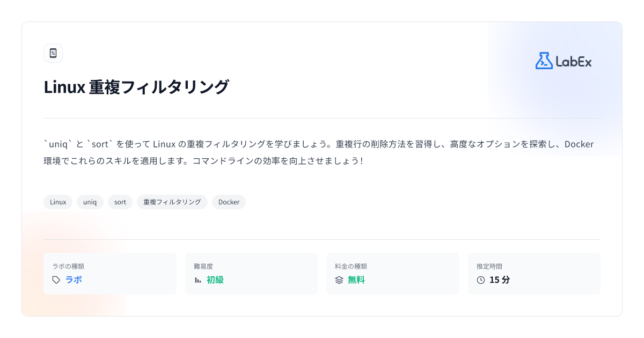Select the Linux tag
The width and height of the screenshot is (644, 338).
click(58, 202)
